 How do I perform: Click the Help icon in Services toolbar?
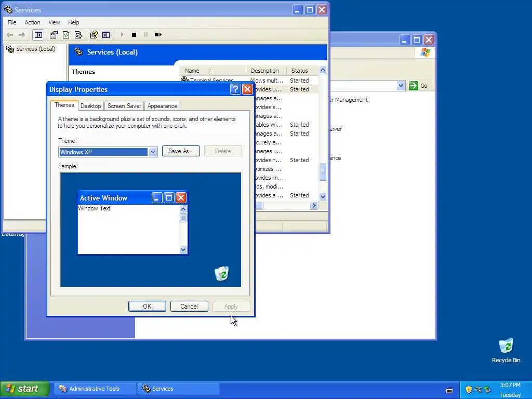point(94,35)
